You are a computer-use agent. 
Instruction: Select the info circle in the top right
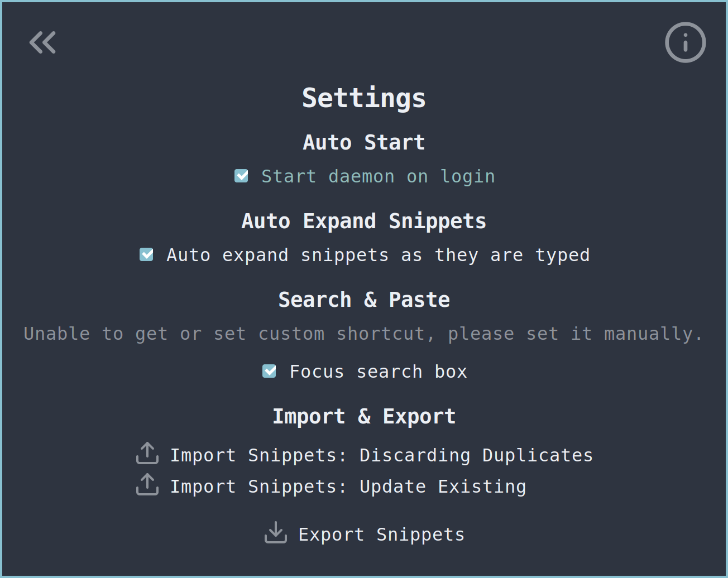coord(685,42)
